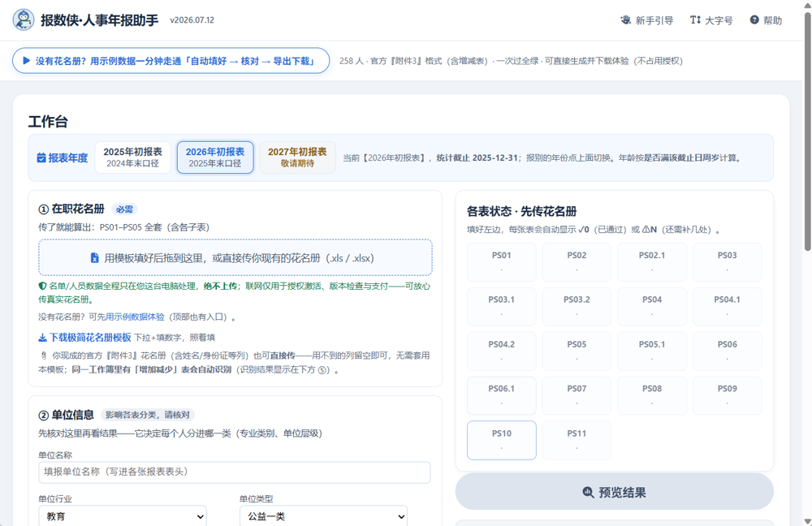Click the calendar icon beside 报表年度
The height and width of the screenshot is (526, 812).
(41, 158)
